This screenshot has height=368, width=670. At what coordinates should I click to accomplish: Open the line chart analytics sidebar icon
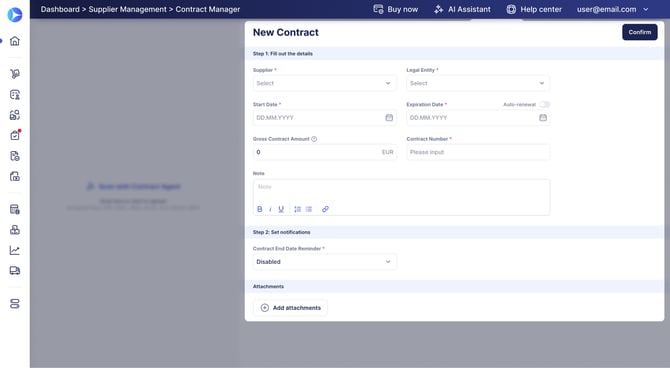[15, 250]
